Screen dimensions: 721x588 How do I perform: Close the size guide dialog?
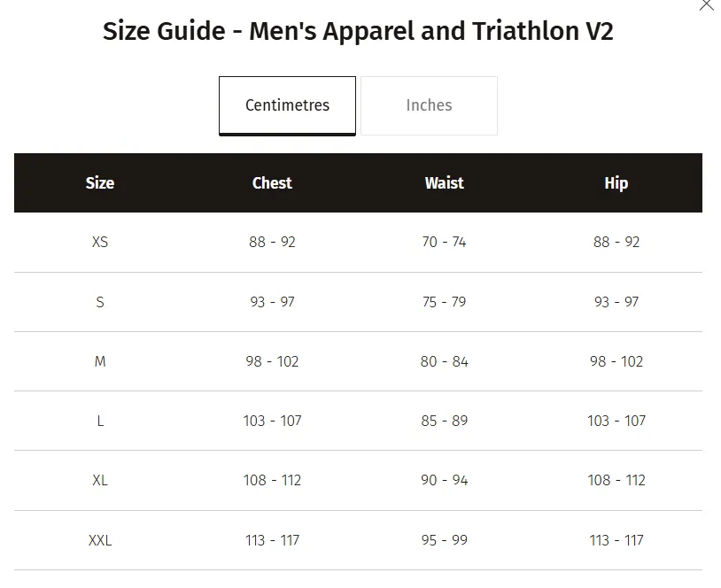coord(706,5)
